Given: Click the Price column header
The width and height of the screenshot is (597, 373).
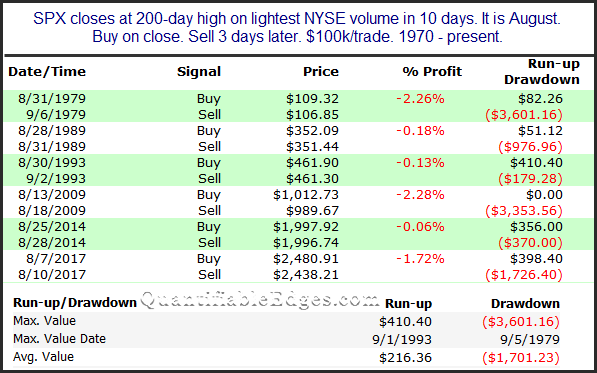Looking at the screenshot, I should click(321, 72).
